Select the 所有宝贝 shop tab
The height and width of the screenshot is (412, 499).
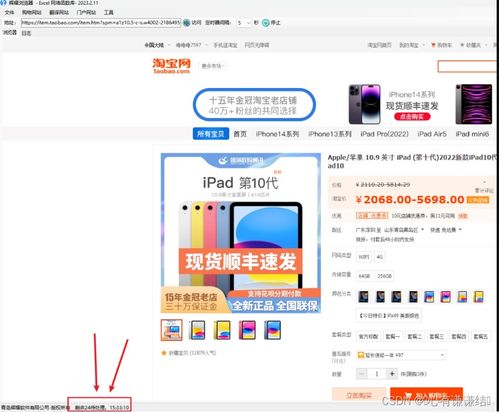[211, 134]
